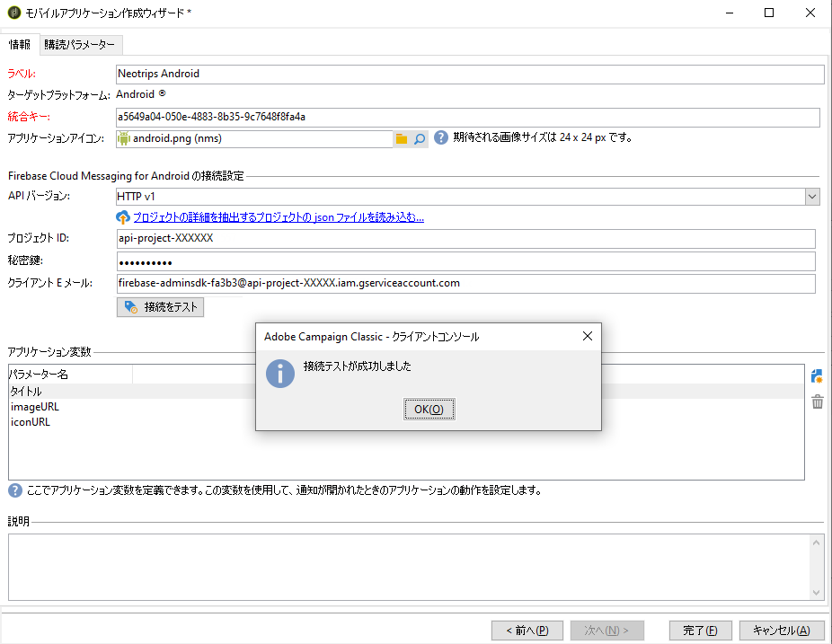Click into the ラベル field Neotrips Android

coord(470,74)
